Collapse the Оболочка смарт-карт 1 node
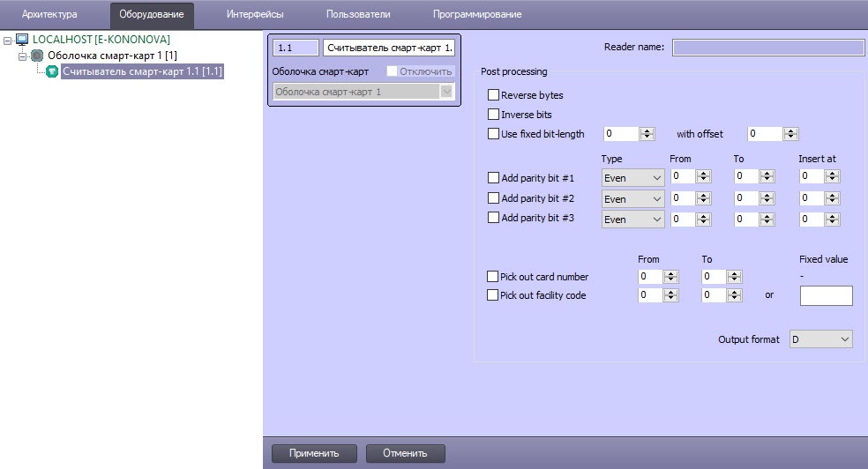 click(x=22, y=56)
